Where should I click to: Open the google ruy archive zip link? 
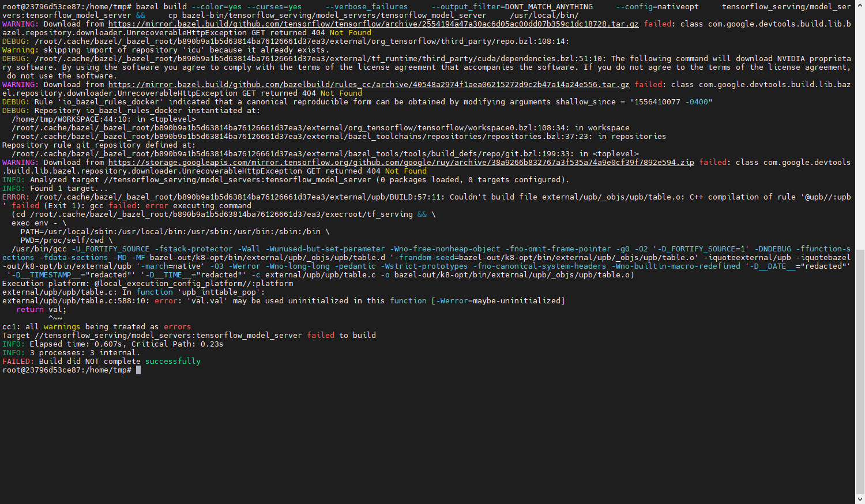[401, 163]
